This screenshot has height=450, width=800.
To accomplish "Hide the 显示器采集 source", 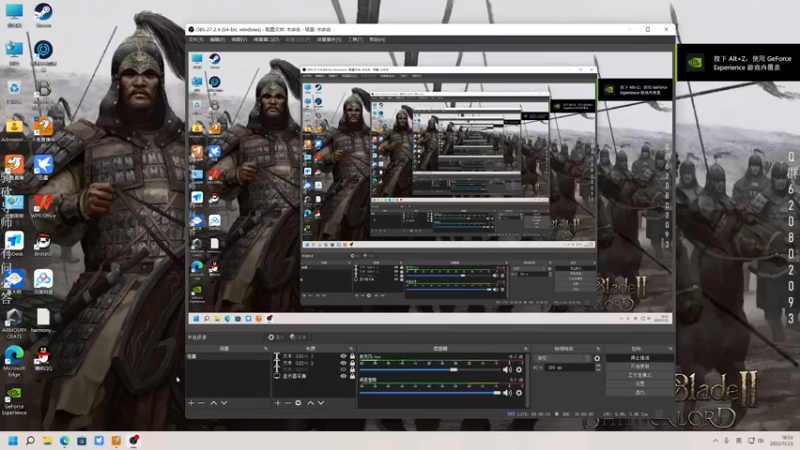I will tap(343, 376).
